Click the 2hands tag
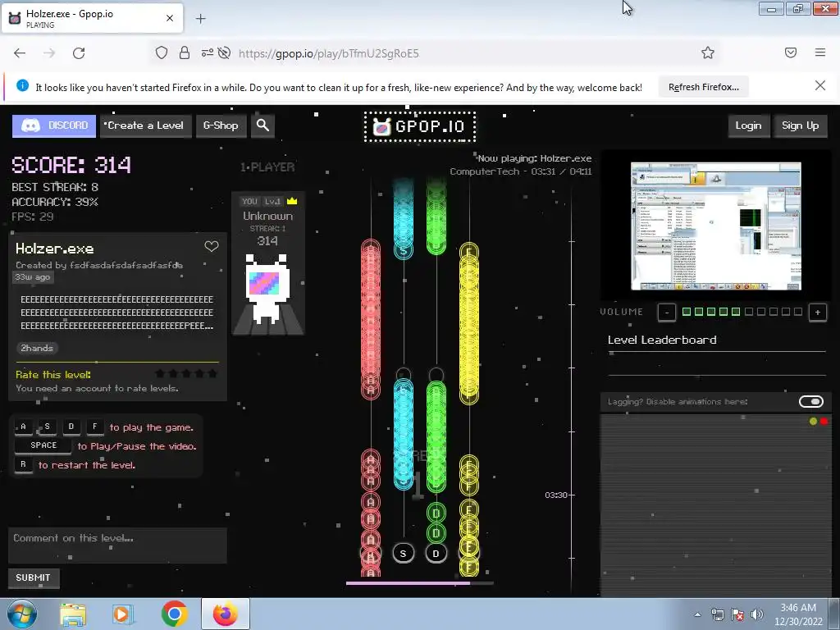 [37, 348]
